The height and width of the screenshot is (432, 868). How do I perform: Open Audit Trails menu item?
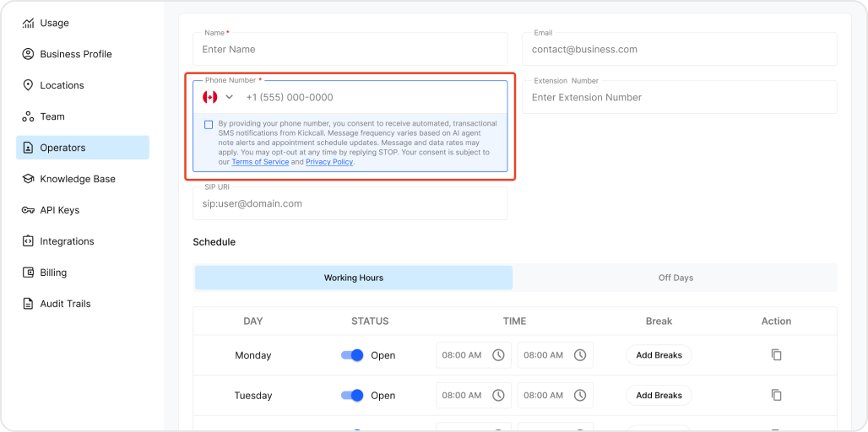83,304
